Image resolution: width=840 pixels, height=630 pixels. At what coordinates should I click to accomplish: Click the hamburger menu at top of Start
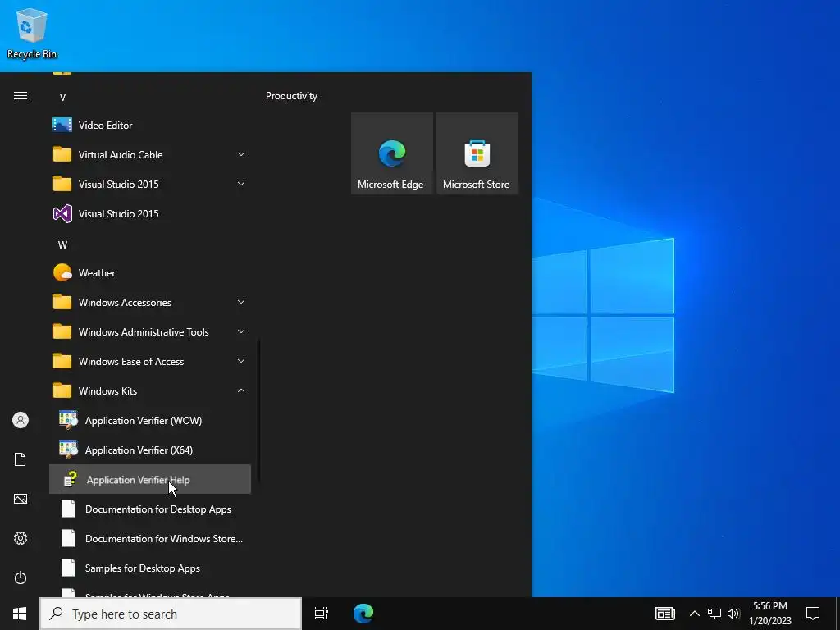click(x=21, y=96)
